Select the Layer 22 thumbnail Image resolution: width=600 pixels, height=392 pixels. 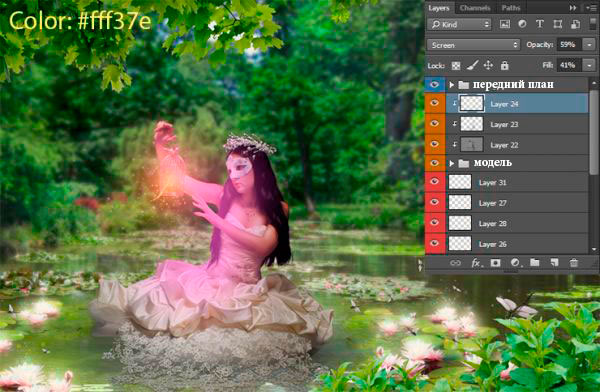471,144
